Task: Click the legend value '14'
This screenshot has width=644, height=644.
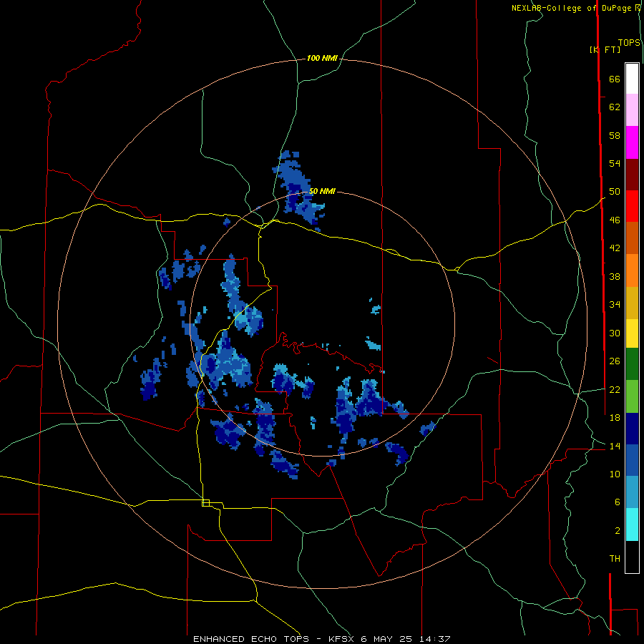Action: click(615, 446)
